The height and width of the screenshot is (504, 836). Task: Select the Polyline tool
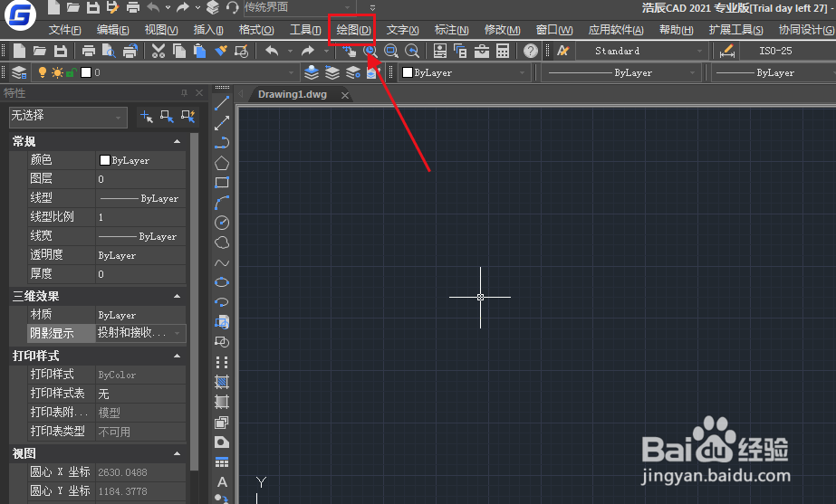222,143
